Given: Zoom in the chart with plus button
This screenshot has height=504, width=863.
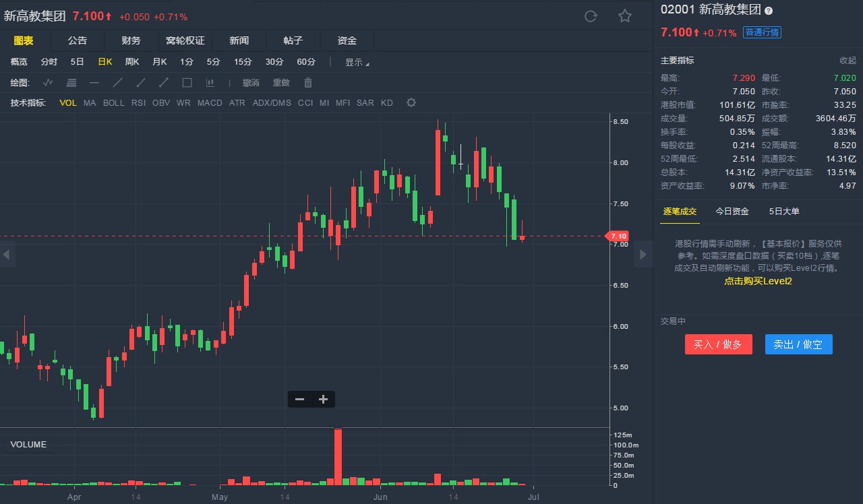Looking at the screenshot, I should pos(323,400).
